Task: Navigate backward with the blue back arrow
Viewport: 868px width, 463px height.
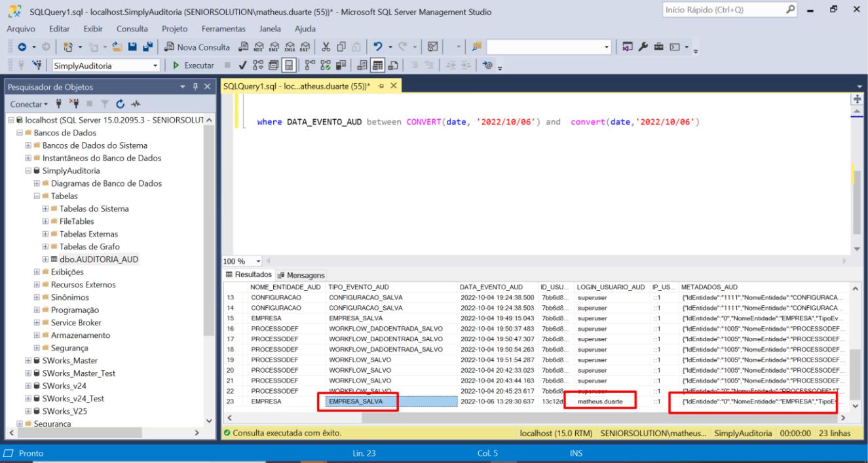Action: point(22,46)
